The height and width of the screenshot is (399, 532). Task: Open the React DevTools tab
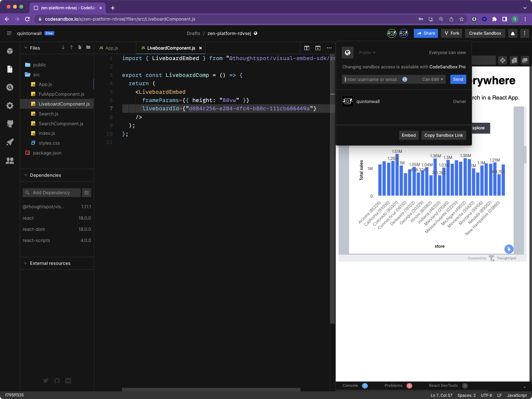[443, 386]
